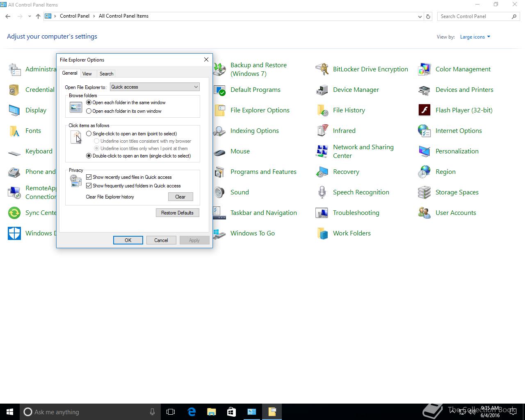Click the Flash Player (32-bit) icon
This screenshot has width=525, height=420.
425,110
